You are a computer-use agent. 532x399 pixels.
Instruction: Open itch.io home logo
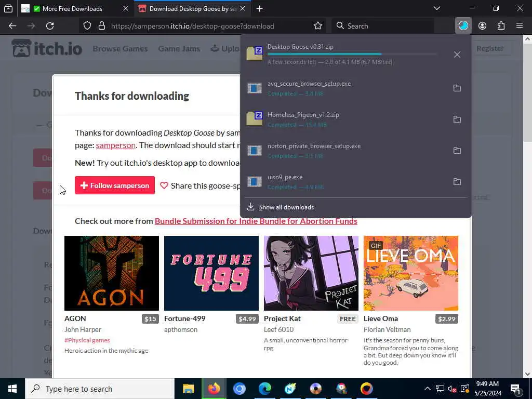[47, 48]
